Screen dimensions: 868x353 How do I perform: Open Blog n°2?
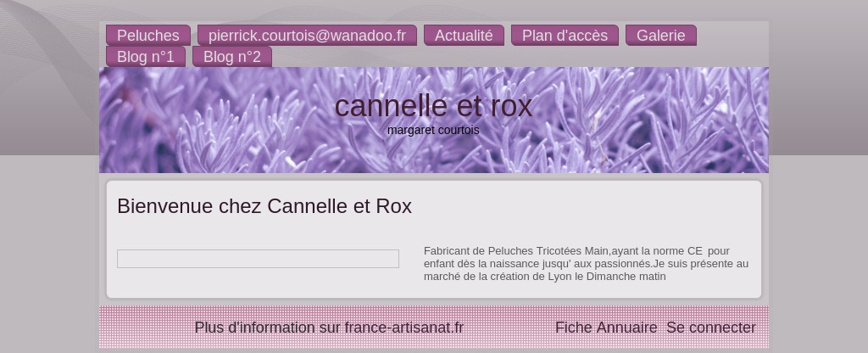[x=232, y=57]
